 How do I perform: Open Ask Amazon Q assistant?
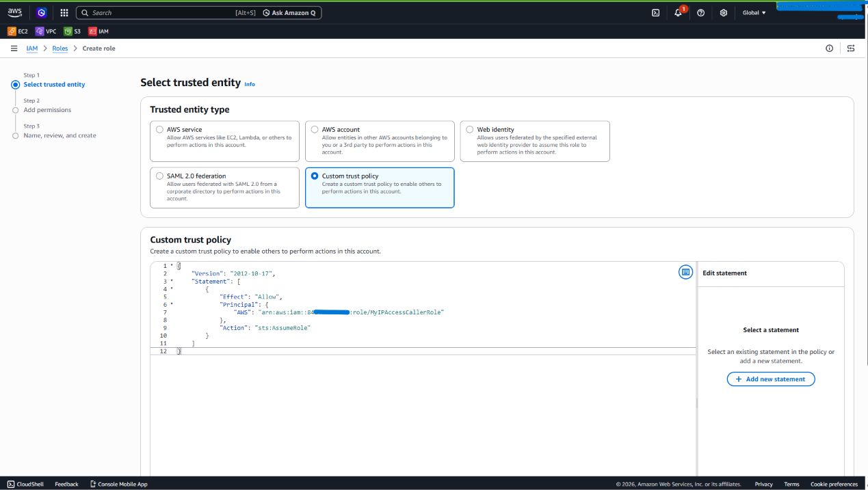(x=290, y=13)
